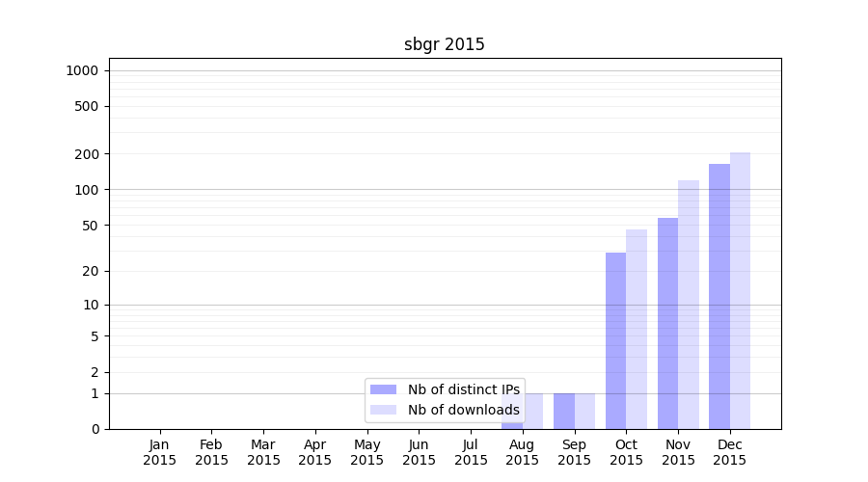Select the 'Dec 2015' x-axis label
The image size is (868, 482).
730,452
